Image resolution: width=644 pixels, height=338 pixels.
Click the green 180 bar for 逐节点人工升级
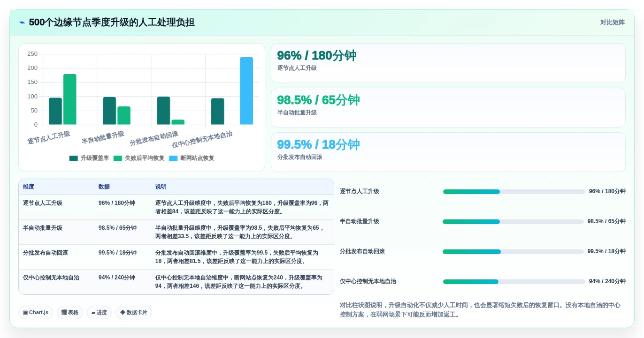click(x=70, y=99)
